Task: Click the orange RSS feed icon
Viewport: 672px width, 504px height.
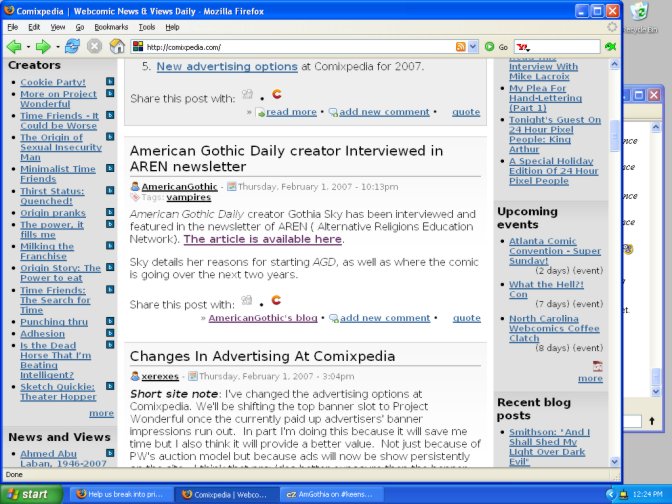Action: point(460,47)
